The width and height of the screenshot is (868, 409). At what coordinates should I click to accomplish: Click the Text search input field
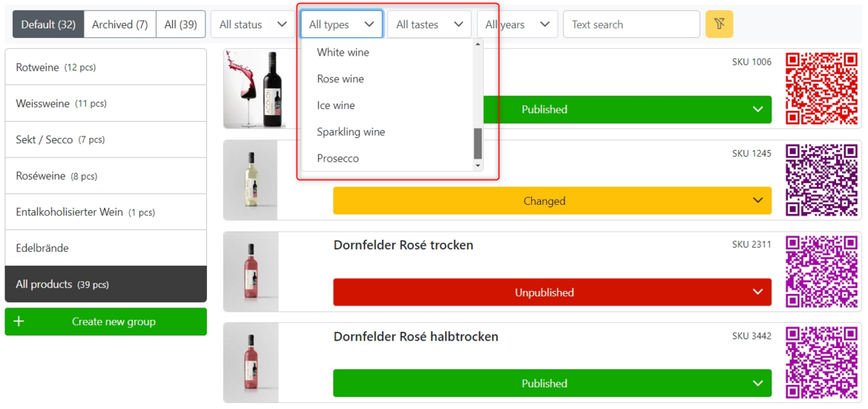tap(631, 24)
